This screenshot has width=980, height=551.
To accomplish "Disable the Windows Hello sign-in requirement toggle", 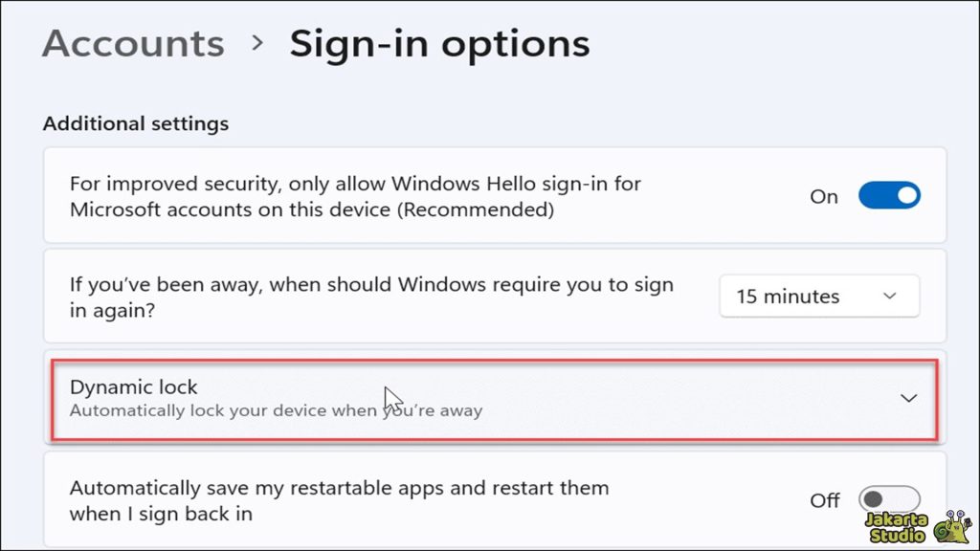I will coord(889,195).
